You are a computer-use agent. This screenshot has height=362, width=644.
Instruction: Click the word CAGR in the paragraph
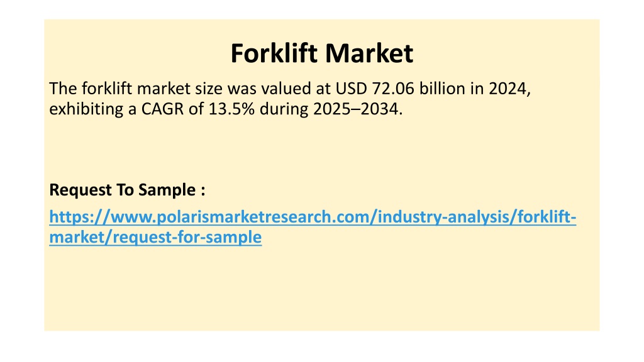click(x=163, y=109)
